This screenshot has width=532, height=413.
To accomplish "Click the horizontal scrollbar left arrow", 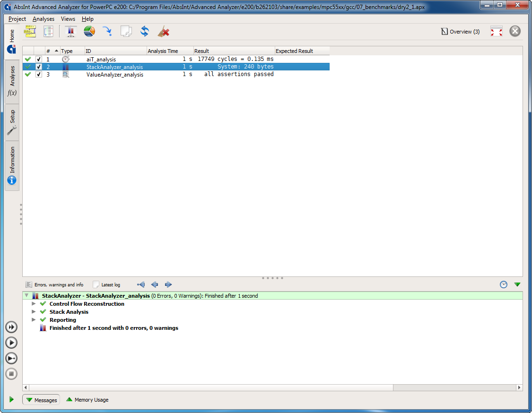I will 26,387.
